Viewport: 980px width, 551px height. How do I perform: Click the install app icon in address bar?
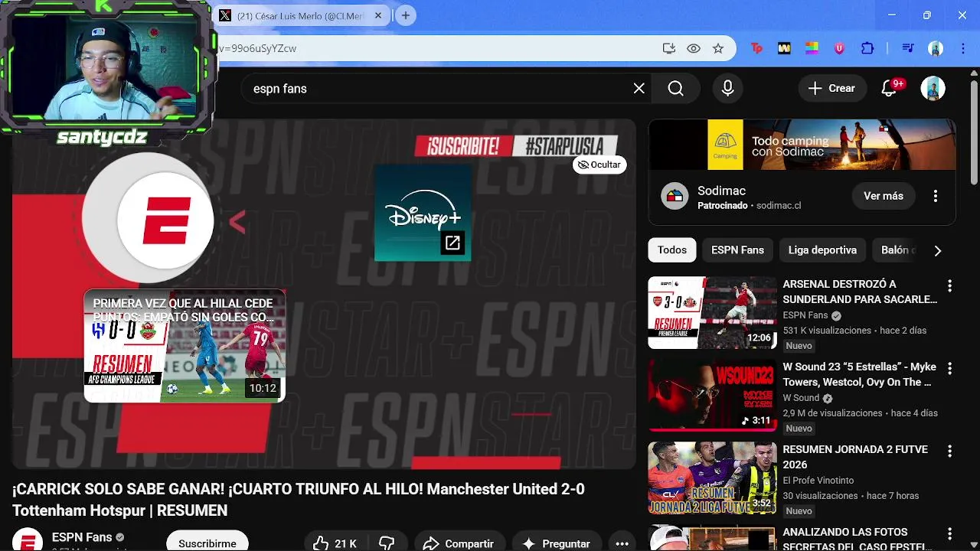click(669, 48)
